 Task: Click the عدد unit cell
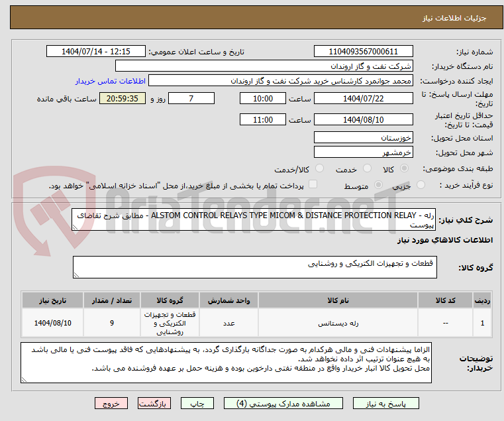pos(228,323)
